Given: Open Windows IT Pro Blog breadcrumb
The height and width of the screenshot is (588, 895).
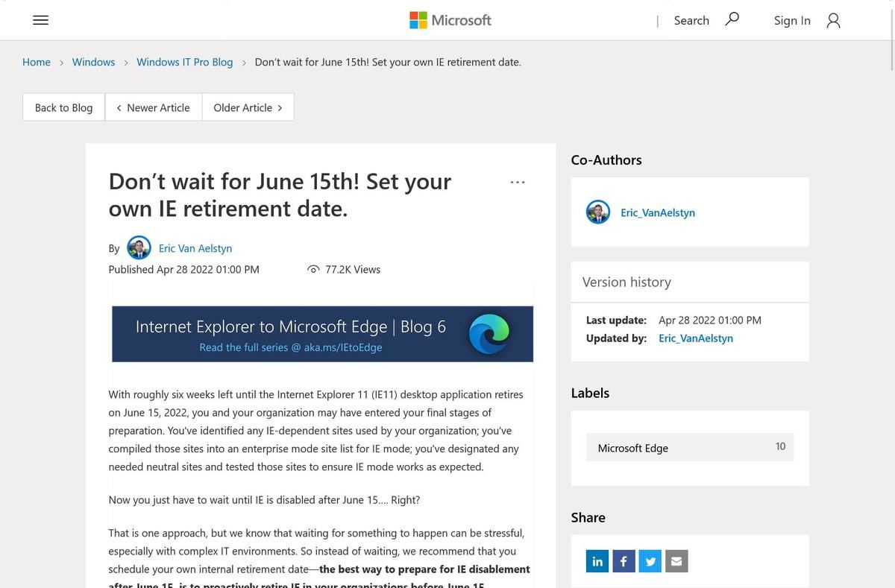Looking at the screenshot, I should point(185,62).
